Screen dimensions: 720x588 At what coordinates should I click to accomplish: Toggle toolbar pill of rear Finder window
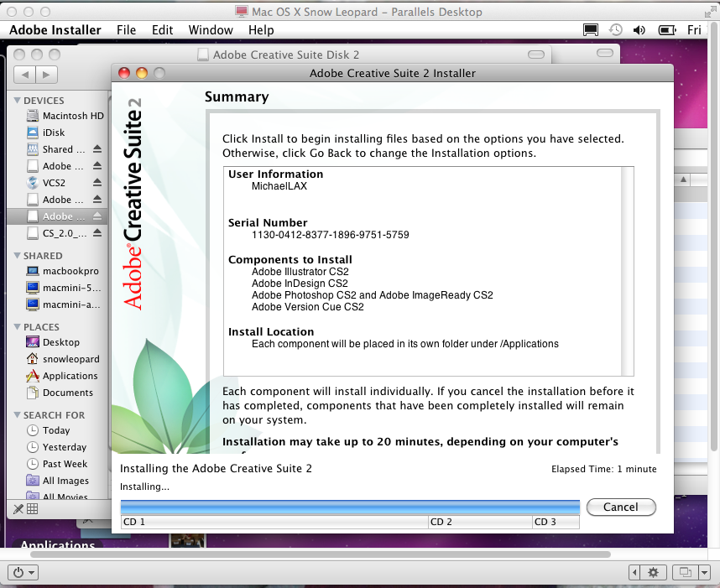[x=605, y=53]
